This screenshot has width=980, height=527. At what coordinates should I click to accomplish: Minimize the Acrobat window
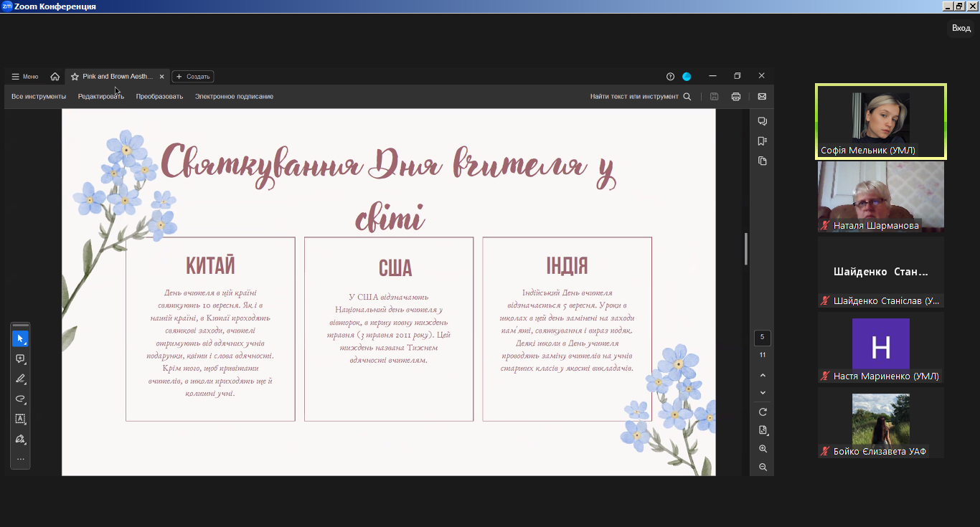[712, 76]
